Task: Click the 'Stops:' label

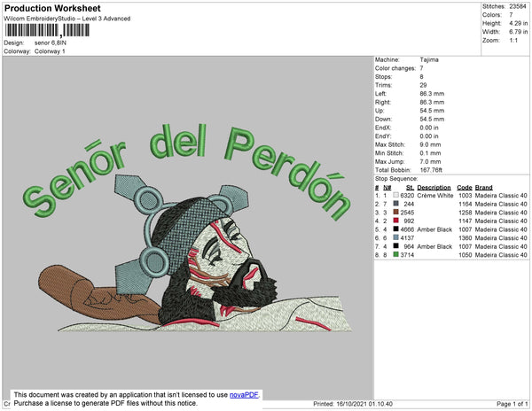Action: [x=383, y=76]
